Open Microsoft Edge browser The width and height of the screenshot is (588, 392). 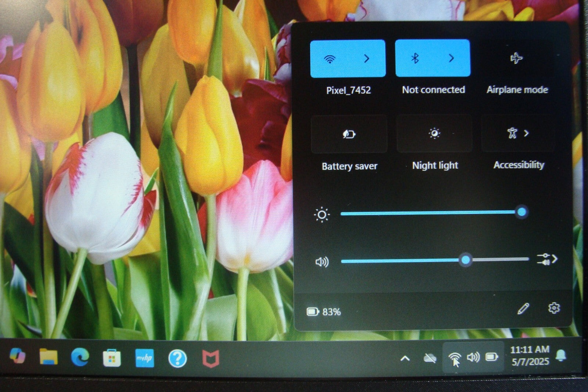[x=80, y=357]
